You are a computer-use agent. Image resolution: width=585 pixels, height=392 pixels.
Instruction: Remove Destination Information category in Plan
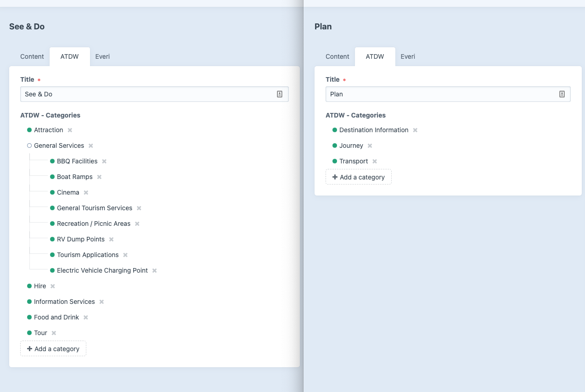pyautogui.click(x=415, y=130)
